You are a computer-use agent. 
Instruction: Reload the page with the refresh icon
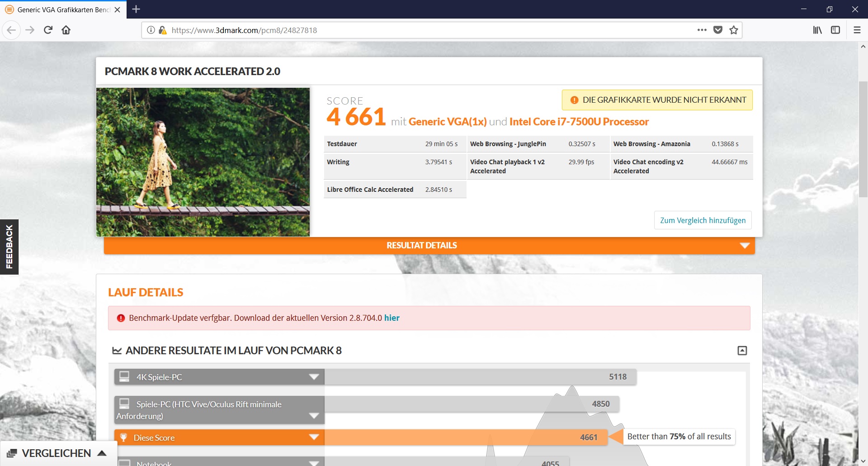[x=48, y=30]
